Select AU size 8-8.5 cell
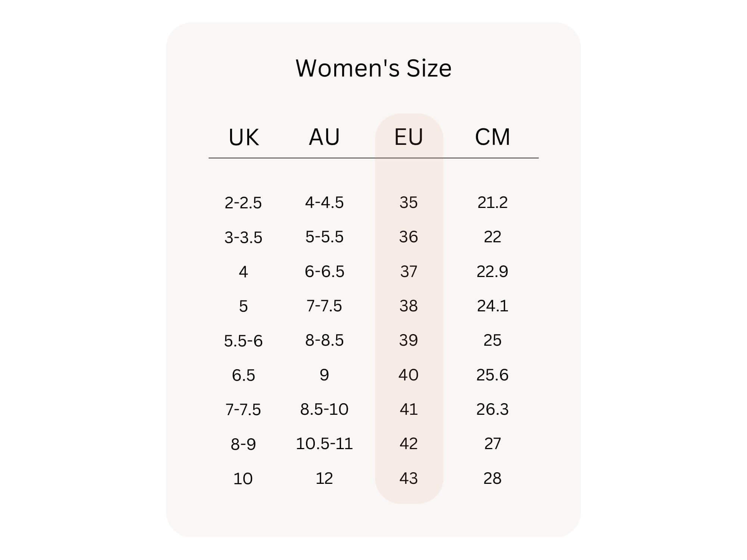The image size is (747, 560). click(x=324, y=340)
